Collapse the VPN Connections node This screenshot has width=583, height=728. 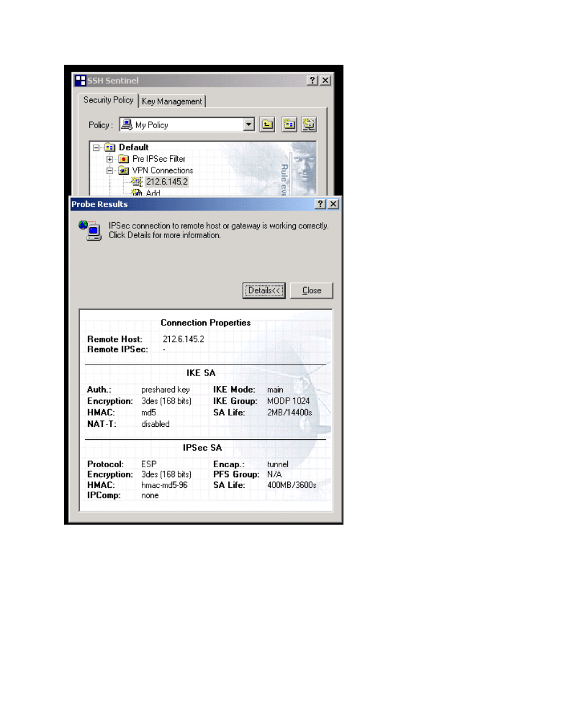tap(109, 170)
